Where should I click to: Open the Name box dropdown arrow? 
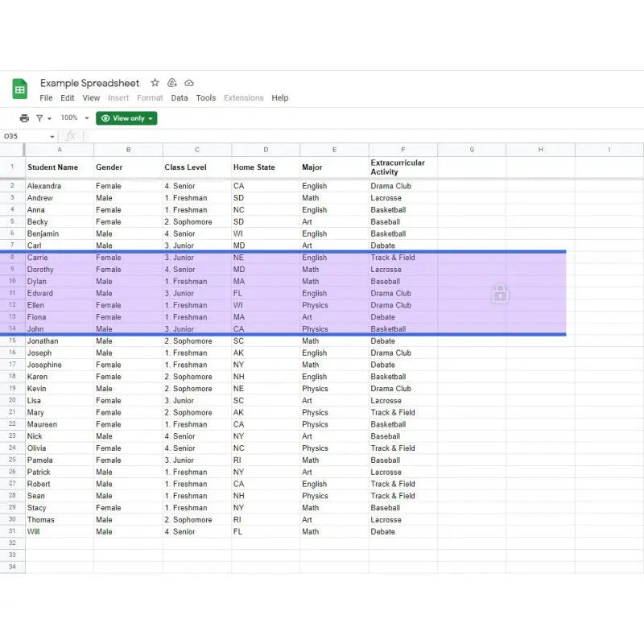coord(52,137)
